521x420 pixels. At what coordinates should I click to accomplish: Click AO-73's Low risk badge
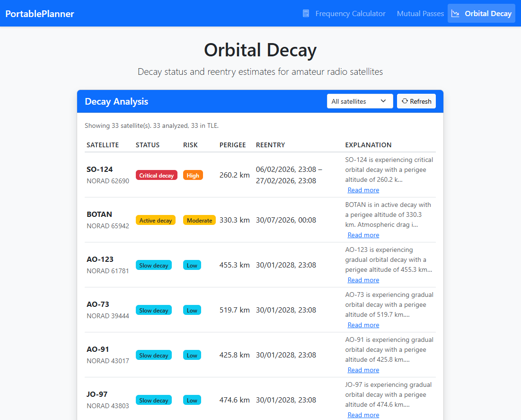[x=192, y=310]
